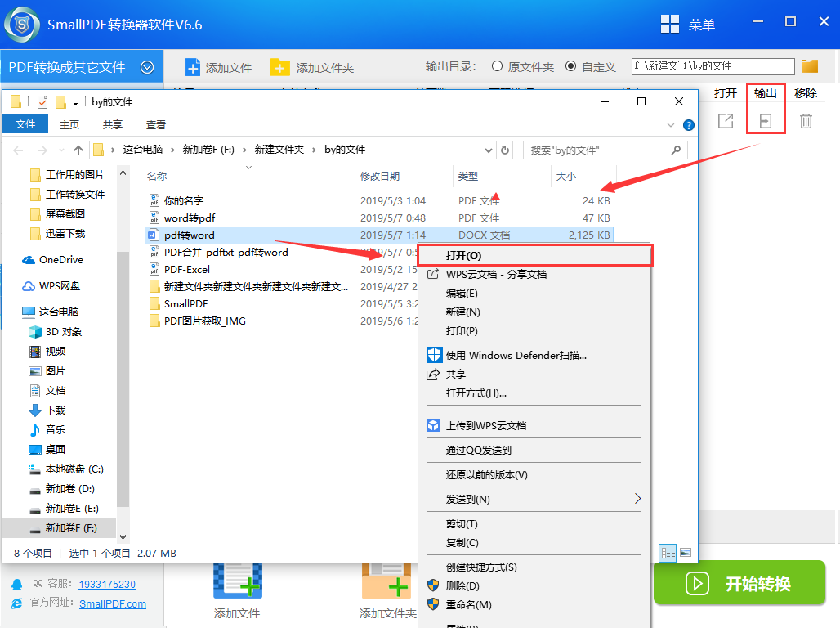Sort files by 名称 column header
This screenshot has width=840, height=628.
click(x=156, y=176)
